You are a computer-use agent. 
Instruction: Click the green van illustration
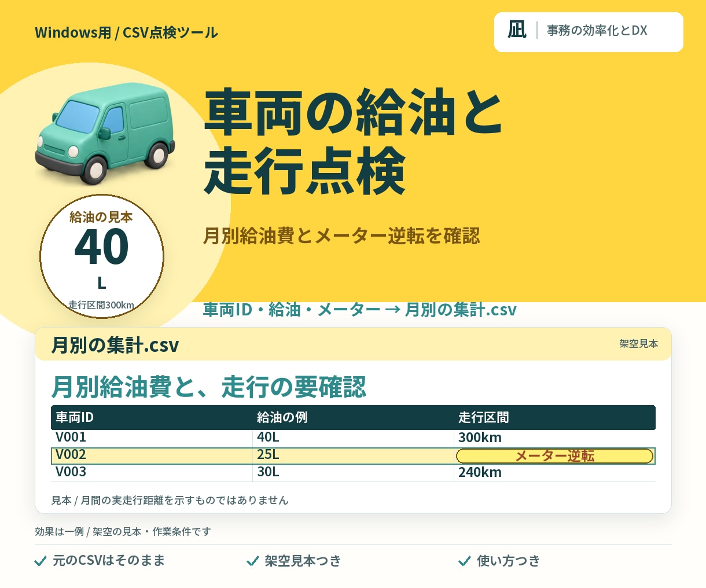105,133
